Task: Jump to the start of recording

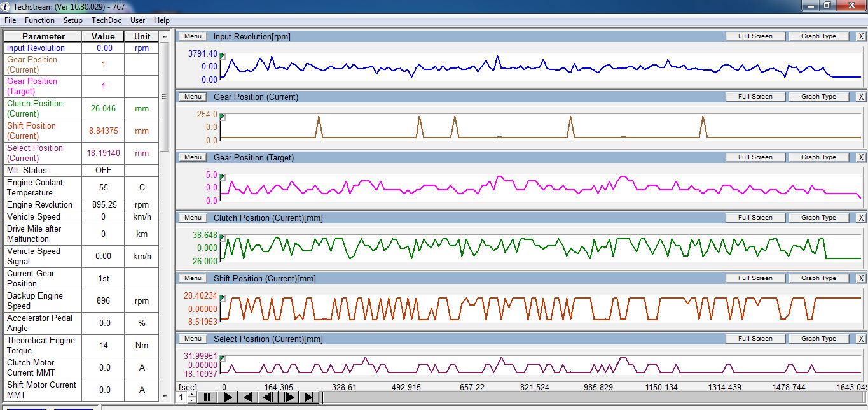Action: point(249,397)
